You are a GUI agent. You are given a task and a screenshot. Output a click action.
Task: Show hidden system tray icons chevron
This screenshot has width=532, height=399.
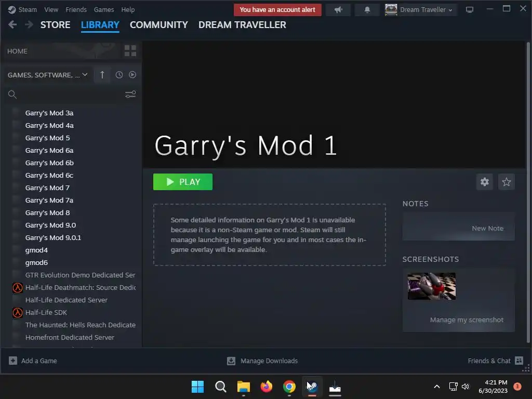tap(437, 387)
